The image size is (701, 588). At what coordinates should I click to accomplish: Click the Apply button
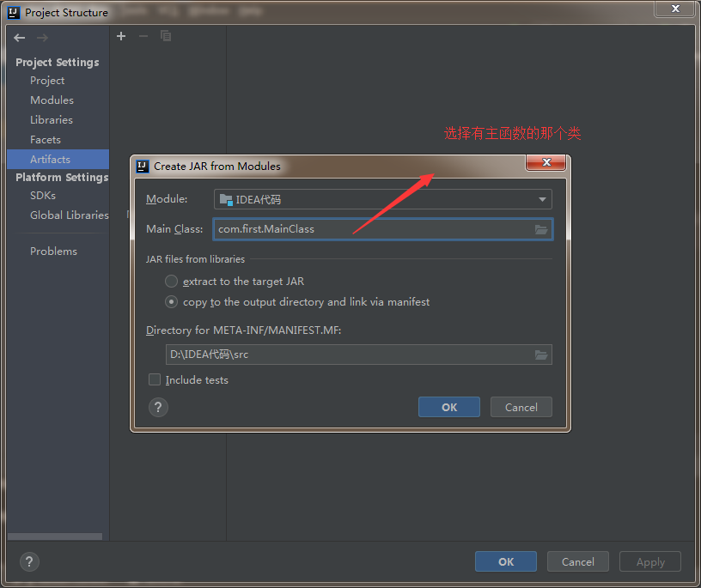click(x=650, y=561)
